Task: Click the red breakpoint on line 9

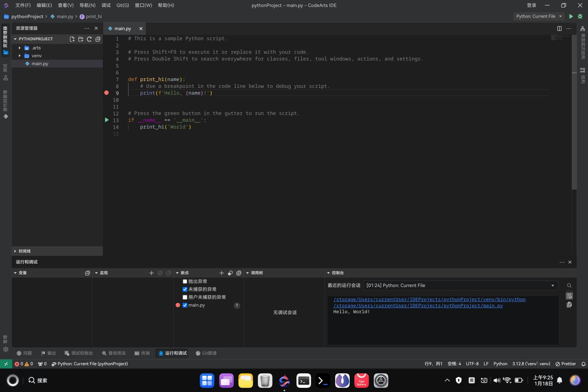Action: pos(106,93)
